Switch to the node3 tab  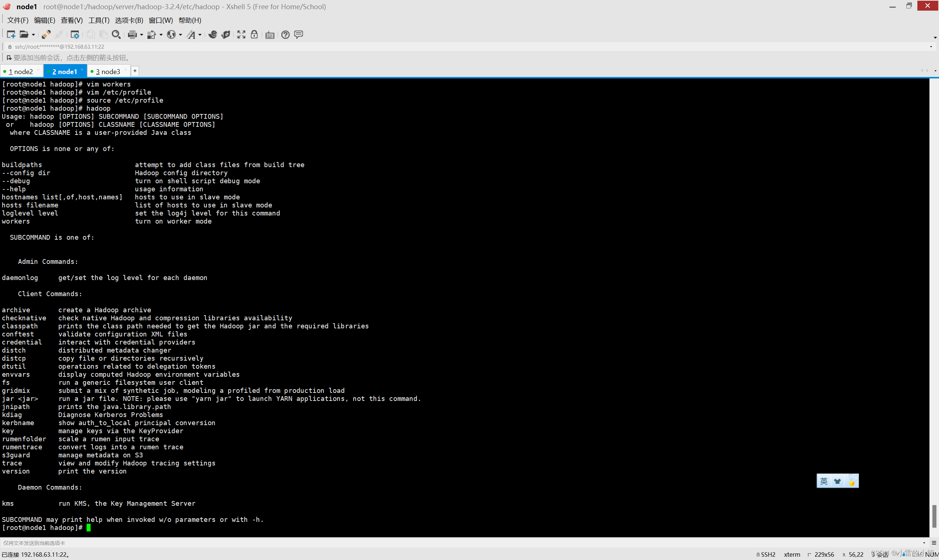click(108, 72)
